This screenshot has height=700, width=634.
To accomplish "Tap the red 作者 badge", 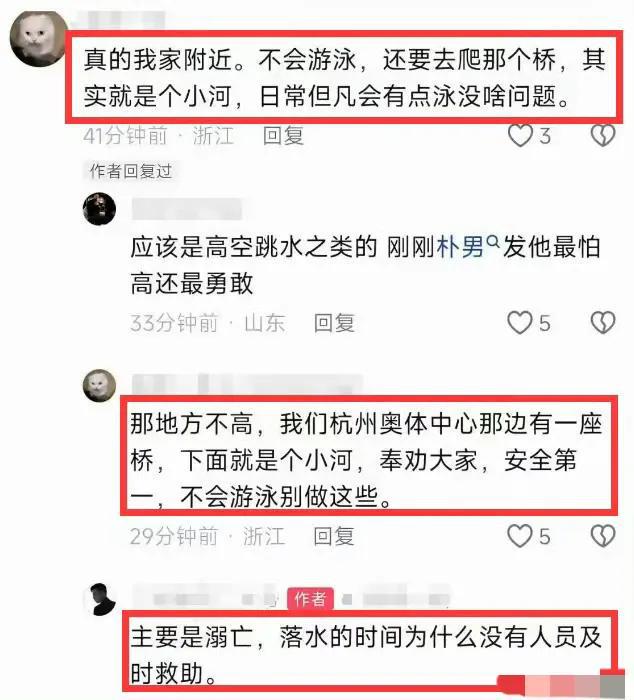I will pyautogui.click(x=310, y=598).
